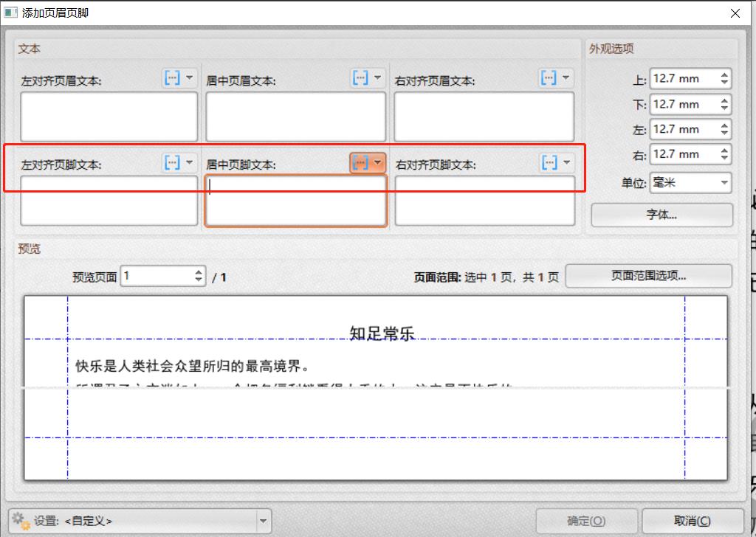Increase the 上 margin with its up arrow
This screenshot has width=756, height=537.
[724, 75]
